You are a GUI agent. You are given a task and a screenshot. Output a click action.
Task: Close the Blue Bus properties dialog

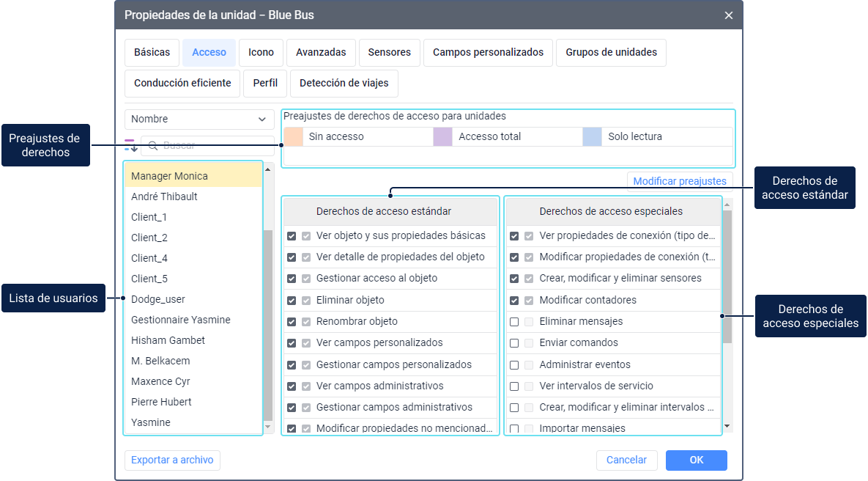pyautogui.click(x=728, y=15)
